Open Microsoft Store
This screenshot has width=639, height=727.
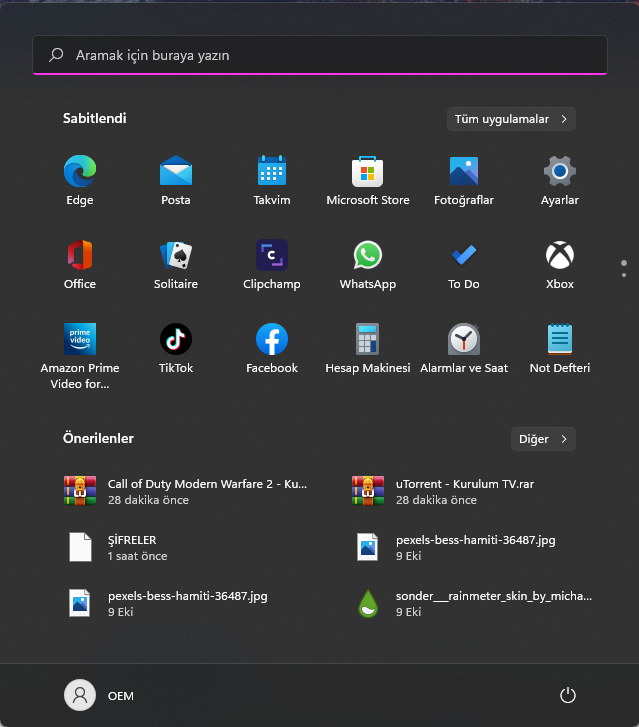368,180
